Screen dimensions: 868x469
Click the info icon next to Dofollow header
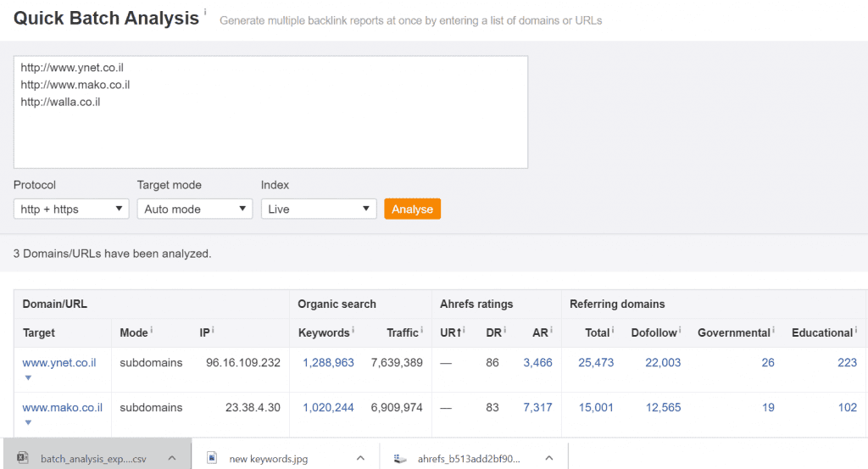click(680, 329)
